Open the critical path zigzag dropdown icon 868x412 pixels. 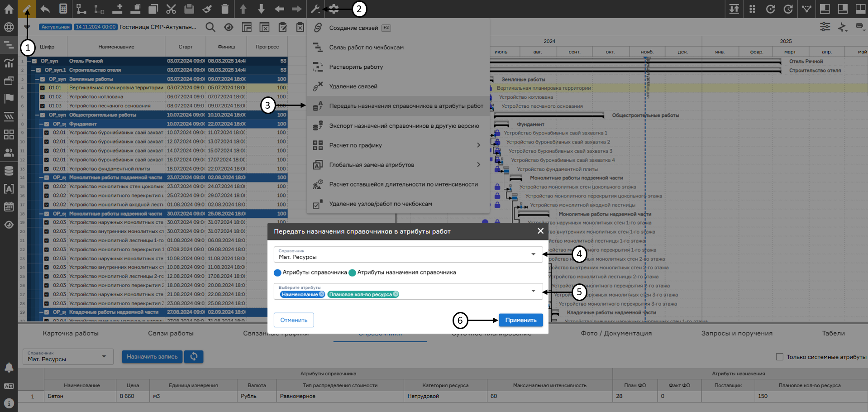click(842, 27)
